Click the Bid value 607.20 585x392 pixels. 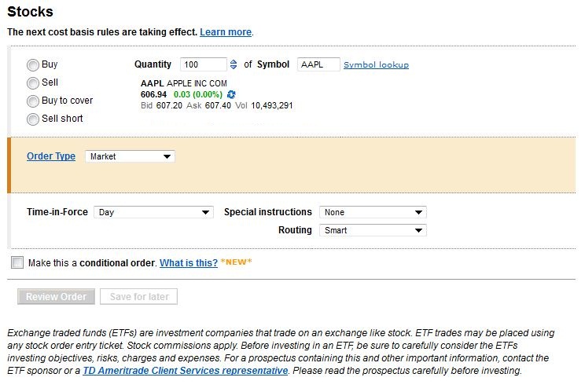169,105
